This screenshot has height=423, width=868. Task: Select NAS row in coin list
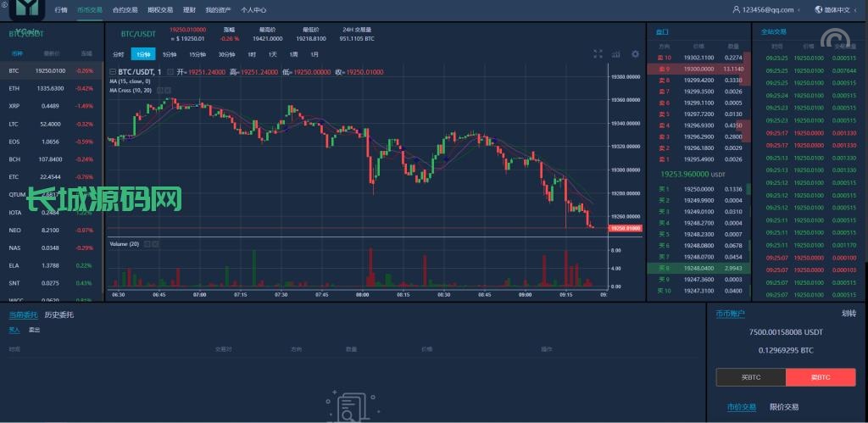[x=52, y=248]
